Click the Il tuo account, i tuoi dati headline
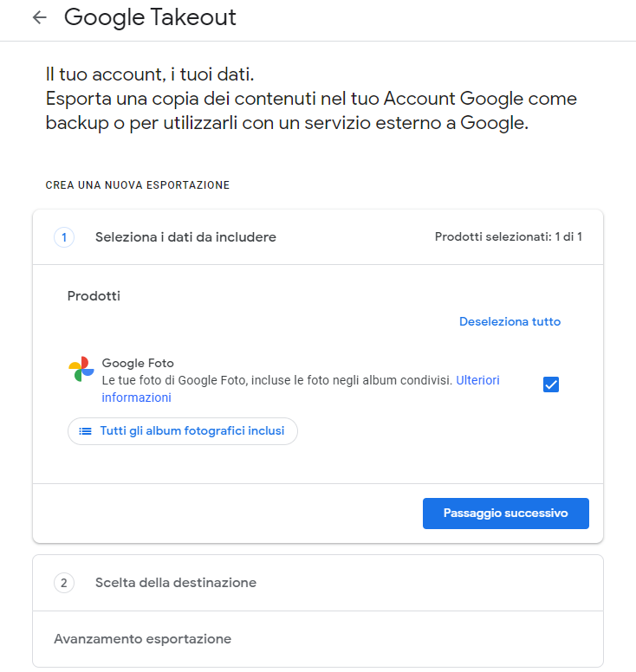 (150, 74)
